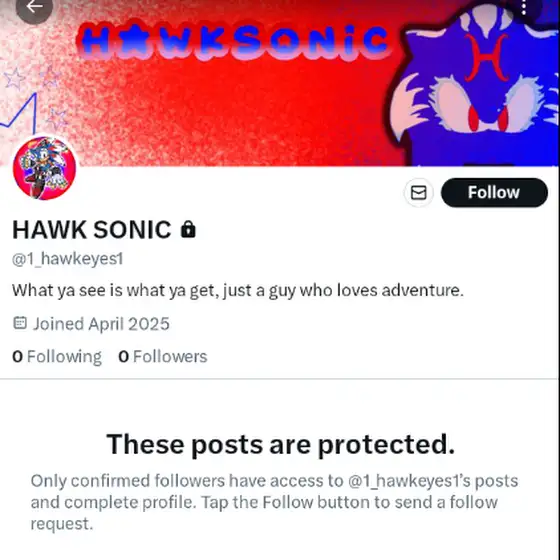Tap the stars doodle on banner left
The width and height of the screenshot is (560, 560).
click(x=36, y=96)
